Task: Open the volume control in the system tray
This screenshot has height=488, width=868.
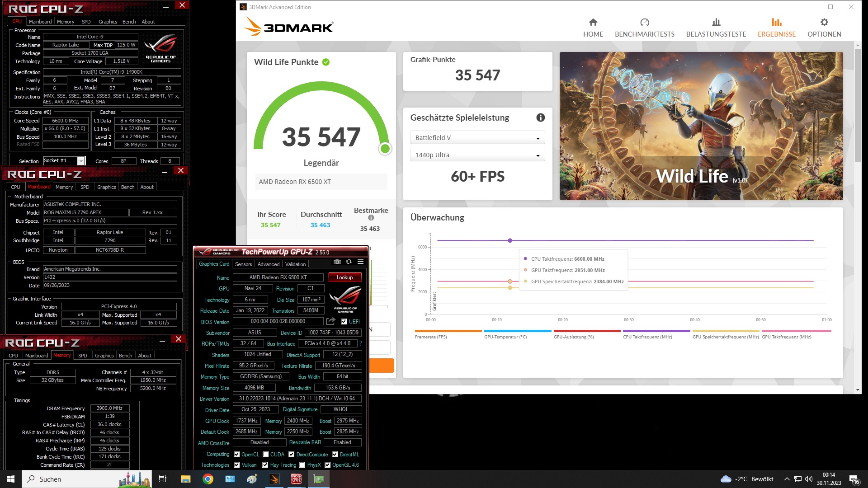Action: click(x=809, y=479)
